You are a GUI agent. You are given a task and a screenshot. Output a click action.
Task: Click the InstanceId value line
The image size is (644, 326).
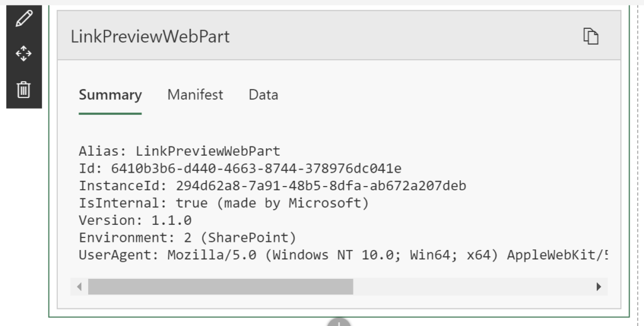[273, 186]
